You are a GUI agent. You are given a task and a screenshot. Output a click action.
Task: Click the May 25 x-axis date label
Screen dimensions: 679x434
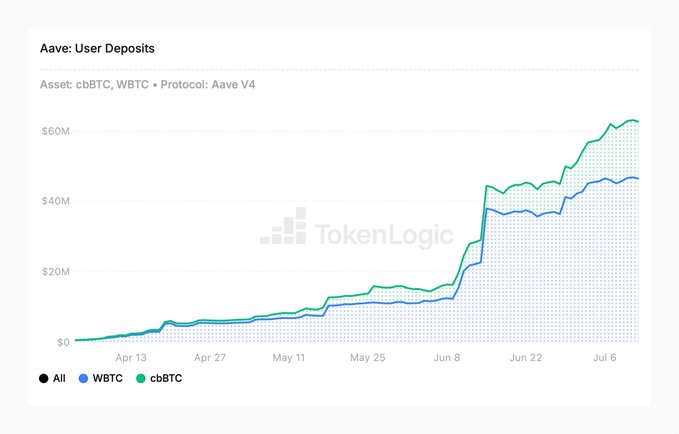(x=368, y=358)
